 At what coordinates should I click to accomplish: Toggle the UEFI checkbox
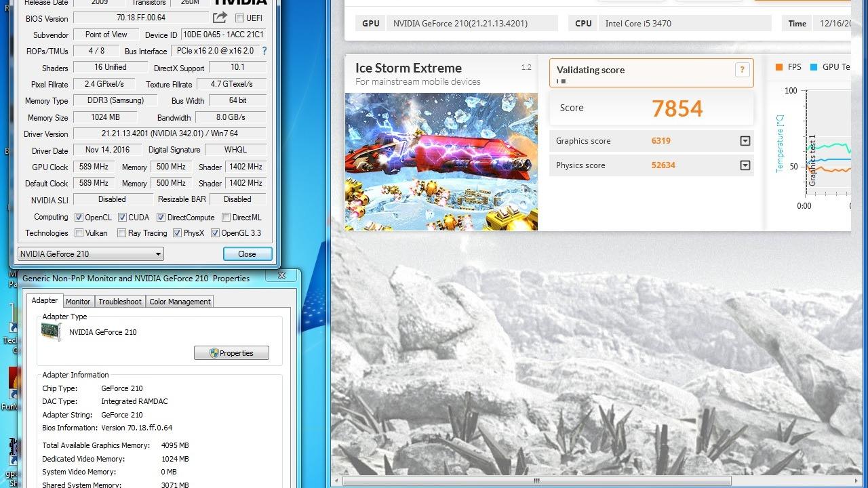[239, 18]
